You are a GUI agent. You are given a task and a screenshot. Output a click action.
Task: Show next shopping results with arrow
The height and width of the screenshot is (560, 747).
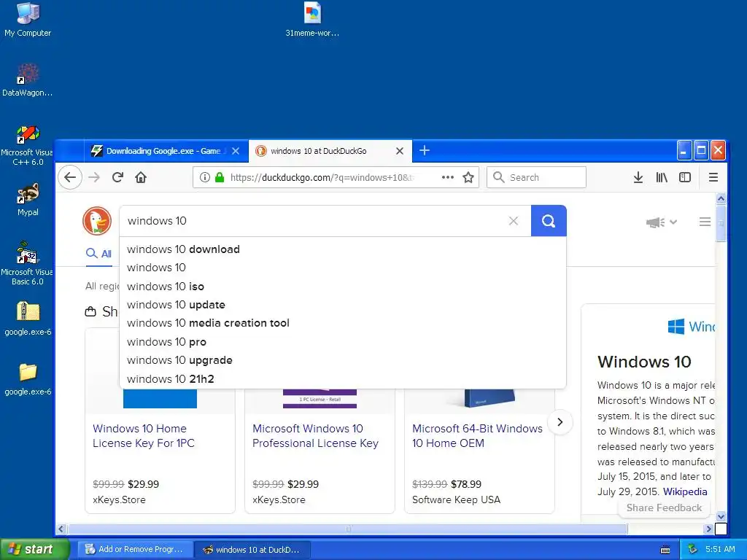(x=560, y=422)
